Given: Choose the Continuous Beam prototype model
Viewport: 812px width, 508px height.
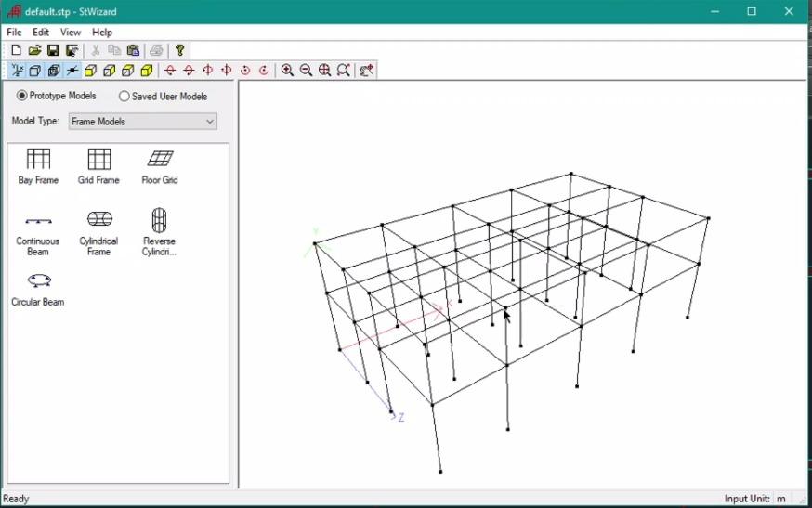Looking at the screenshot, I should pos(38,236).
